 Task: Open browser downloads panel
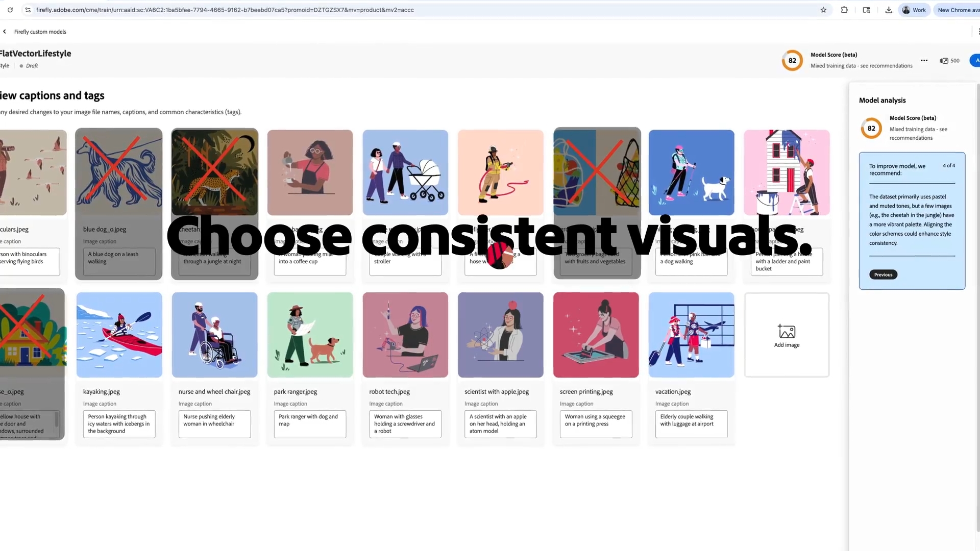click(x=888, y=10)
